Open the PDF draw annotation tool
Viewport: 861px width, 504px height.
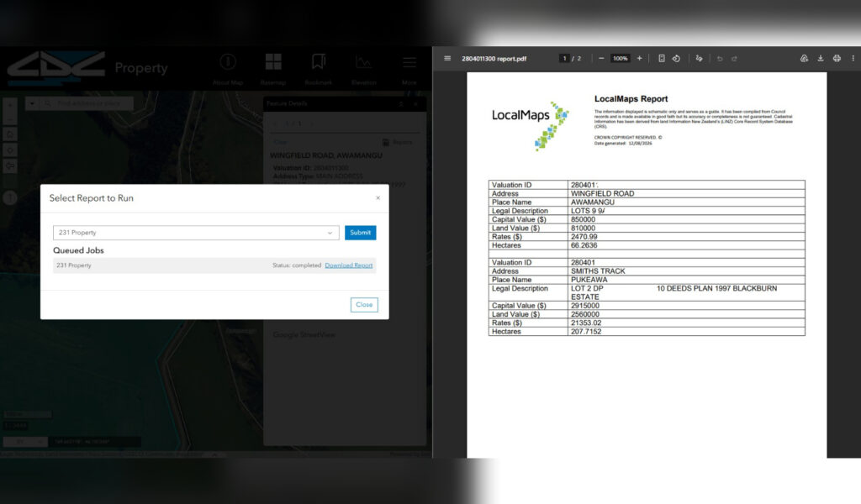[x=699, y=58]
